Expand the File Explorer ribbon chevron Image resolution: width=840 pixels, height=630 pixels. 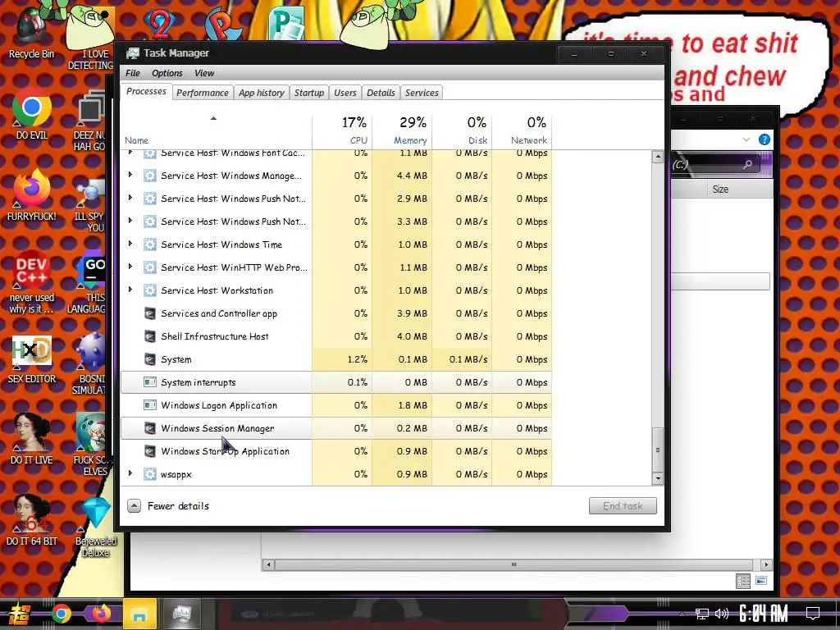746,139
